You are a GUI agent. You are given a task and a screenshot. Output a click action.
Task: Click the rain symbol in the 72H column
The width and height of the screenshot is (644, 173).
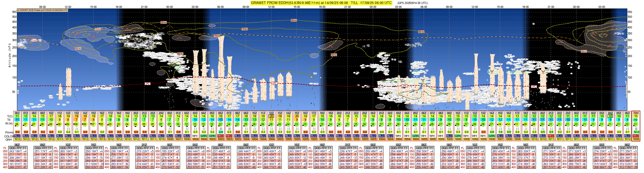click(x=636, y=129)
